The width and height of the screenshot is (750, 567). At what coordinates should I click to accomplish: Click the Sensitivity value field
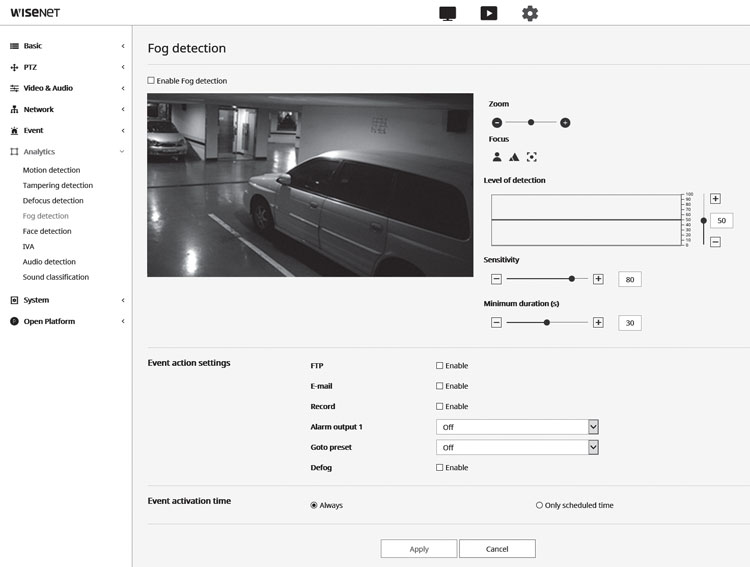click(x=629, y=279)
